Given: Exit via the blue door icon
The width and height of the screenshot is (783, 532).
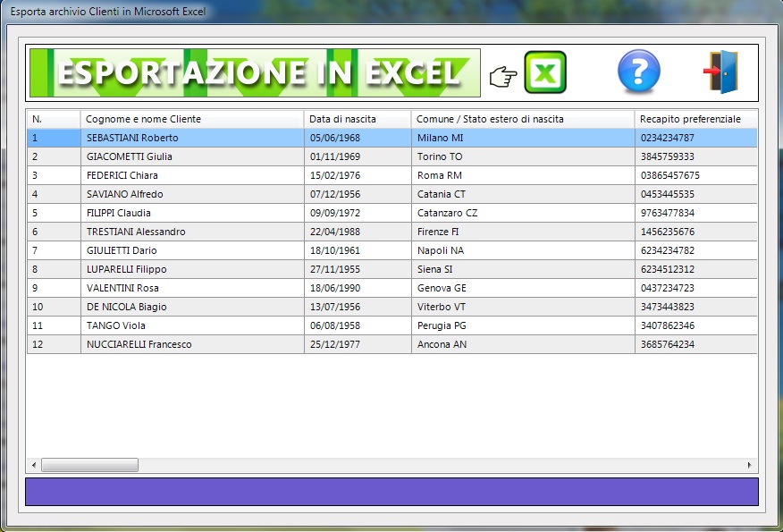Looking at the screenshot, I should coord(720,72).
